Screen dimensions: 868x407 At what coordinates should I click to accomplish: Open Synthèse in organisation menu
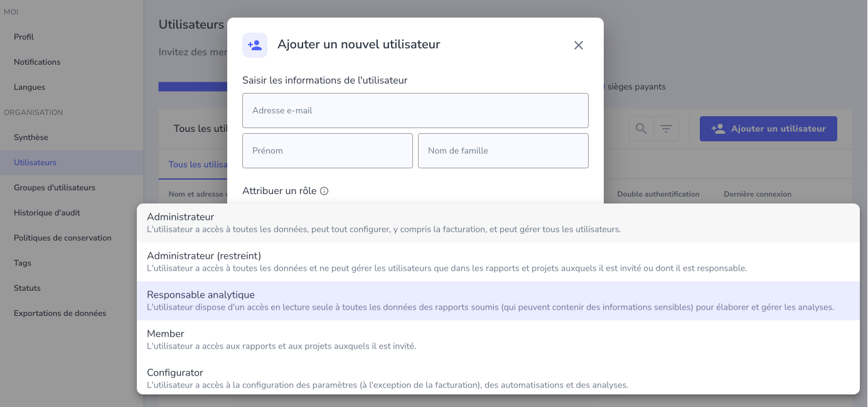point(72,138)
